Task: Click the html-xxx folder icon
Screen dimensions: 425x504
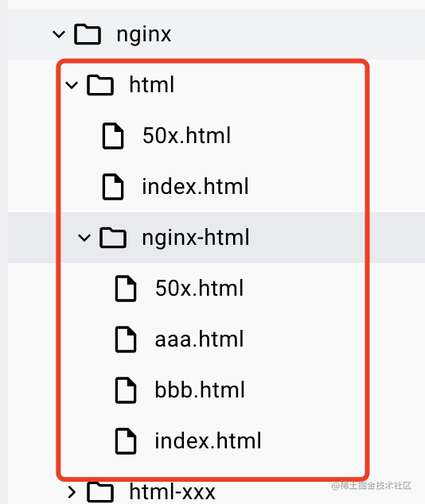Action: [100, 492]
